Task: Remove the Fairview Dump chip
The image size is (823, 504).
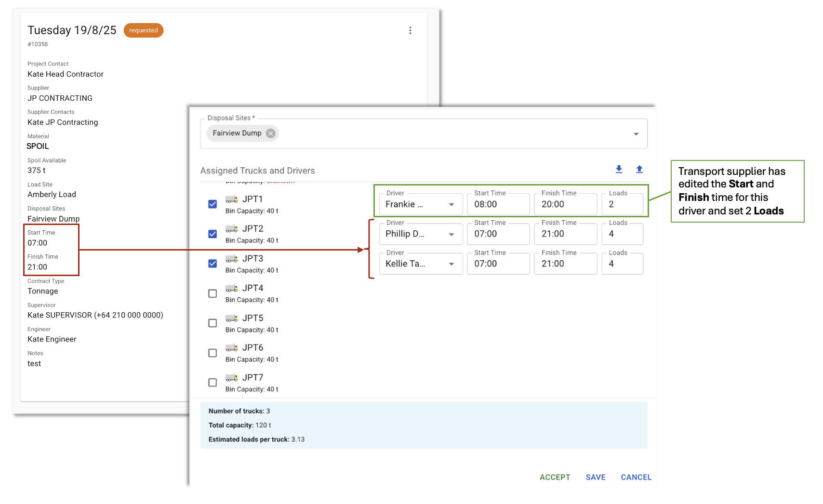Action: 271,133
